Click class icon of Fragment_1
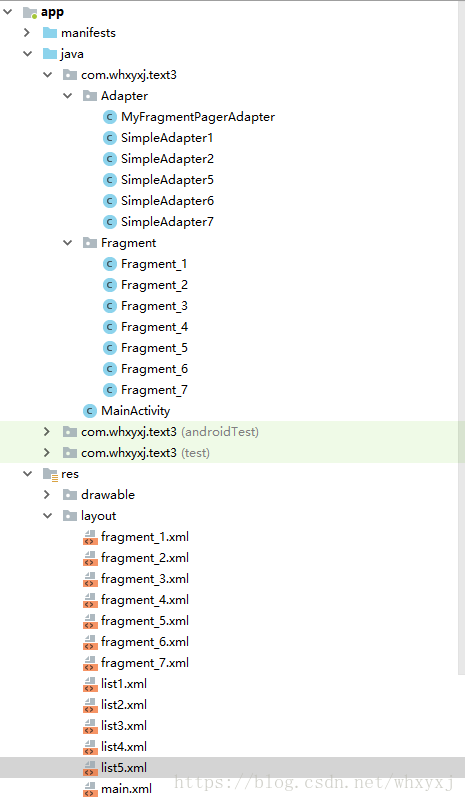Viewport: 465px width, 802px height. click(x=109, y=264)
